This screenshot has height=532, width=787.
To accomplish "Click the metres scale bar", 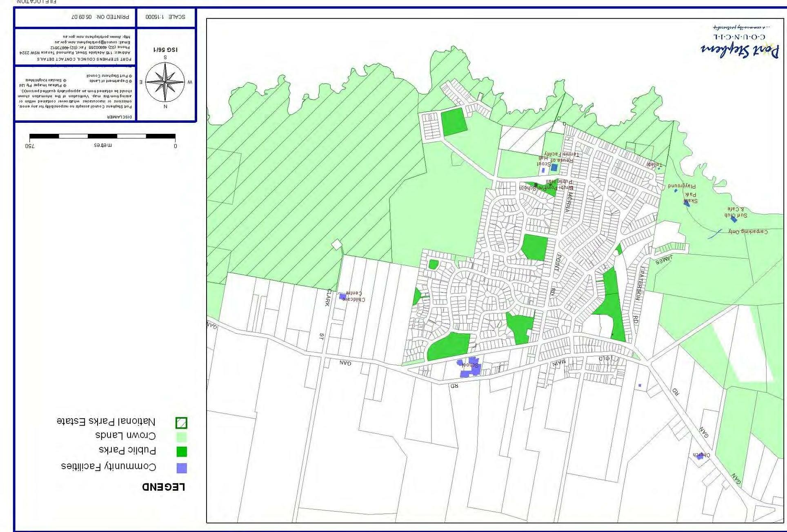I will point(102,136).
